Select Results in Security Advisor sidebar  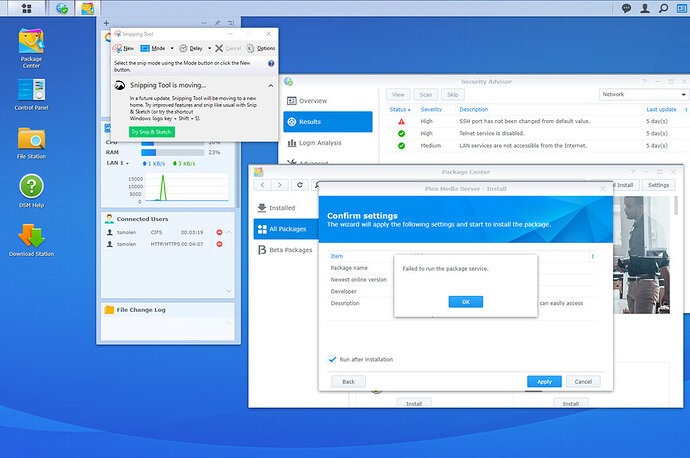point(328,122)
